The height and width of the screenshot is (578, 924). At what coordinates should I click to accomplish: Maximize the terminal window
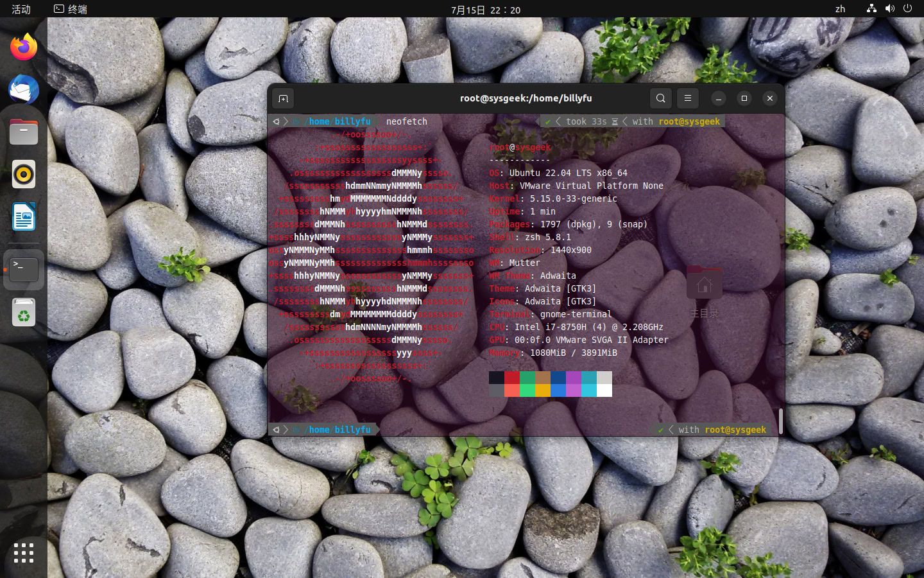pos(744,98)
